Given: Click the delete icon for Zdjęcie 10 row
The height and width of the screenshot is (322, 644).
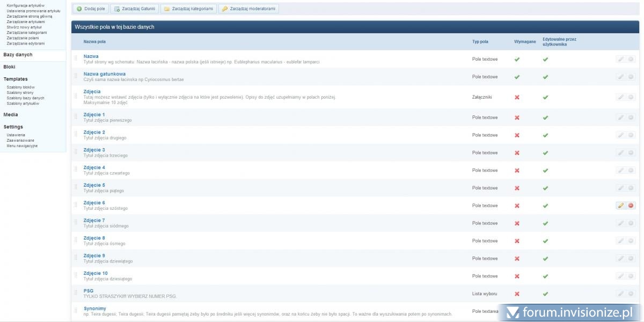Looking at the screenshot, I should pos(631,276).
